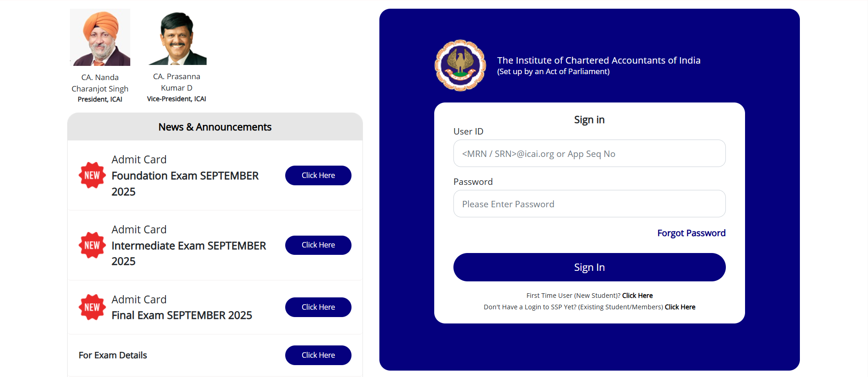Screen dimensions: 868x377
Task: Click the Foundation Exam SEPTEMBER 2025 announcement text
Action: (185, 183)
